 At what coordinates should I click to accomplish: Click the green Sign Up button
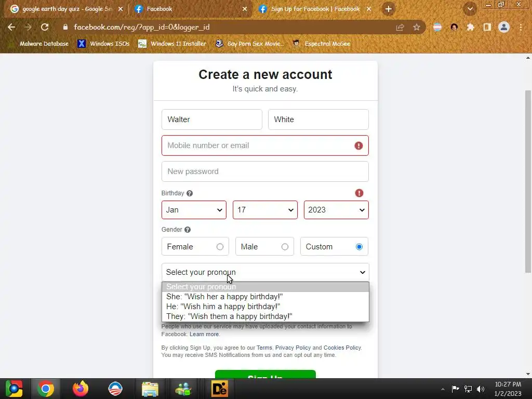265,374
